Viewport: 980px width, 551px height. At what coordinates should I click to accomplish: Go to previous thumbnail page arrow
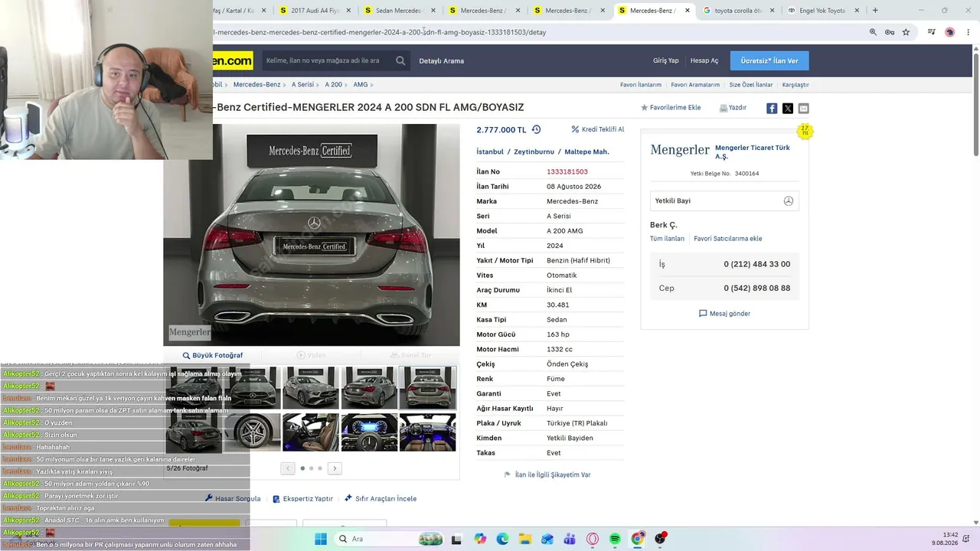point(288,468)
